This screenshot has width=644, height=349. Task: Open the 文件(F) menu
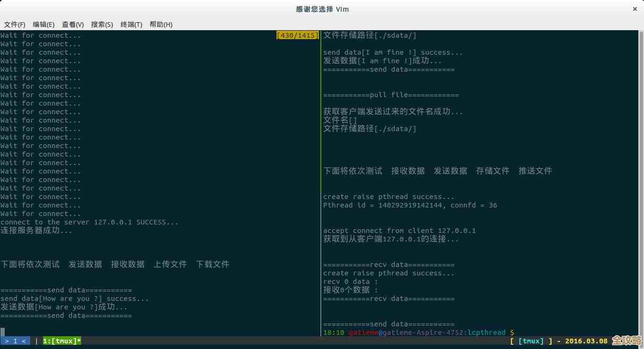14,24
